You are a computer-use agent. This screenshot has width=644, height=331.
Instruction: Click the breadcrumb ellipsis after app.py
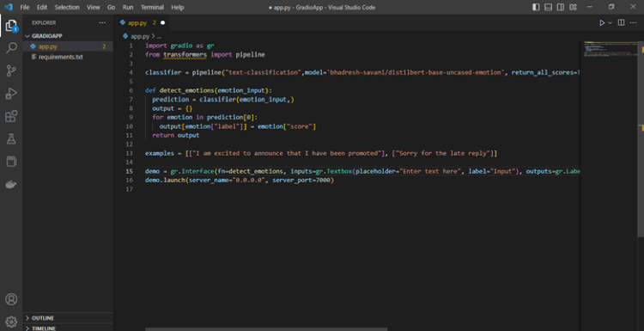pyautogui.click(x=159, y=37)
